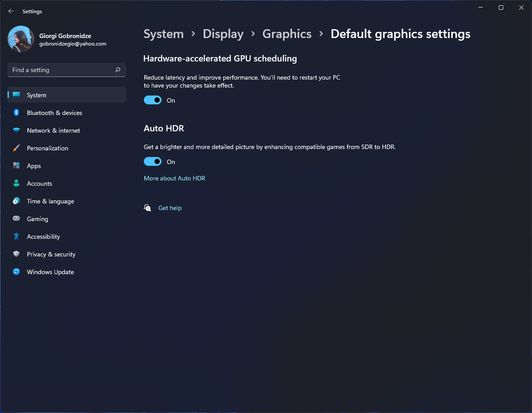This screenshot has width=532, height=413.
Task: Turn off the Auto HDR toggle
Action: click(153, 162)
